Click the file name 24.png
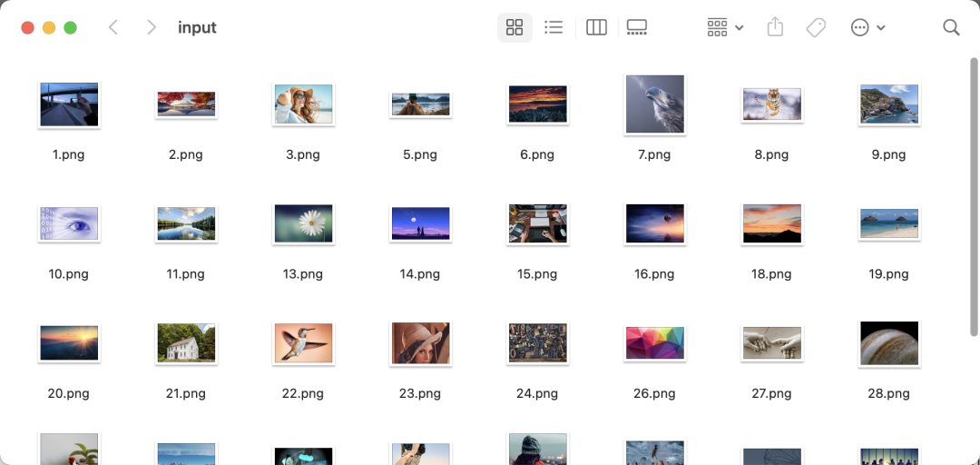 pos(537,393)
